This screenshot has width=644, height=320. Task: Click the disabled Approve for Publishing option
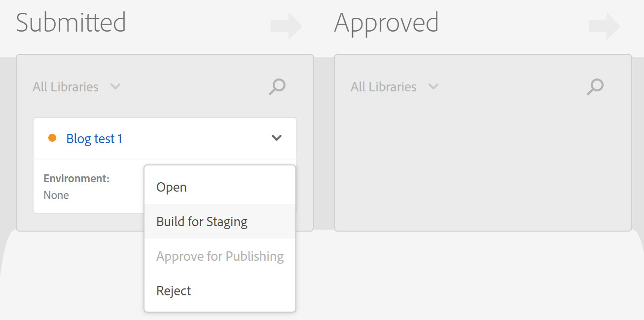(220, 256)
